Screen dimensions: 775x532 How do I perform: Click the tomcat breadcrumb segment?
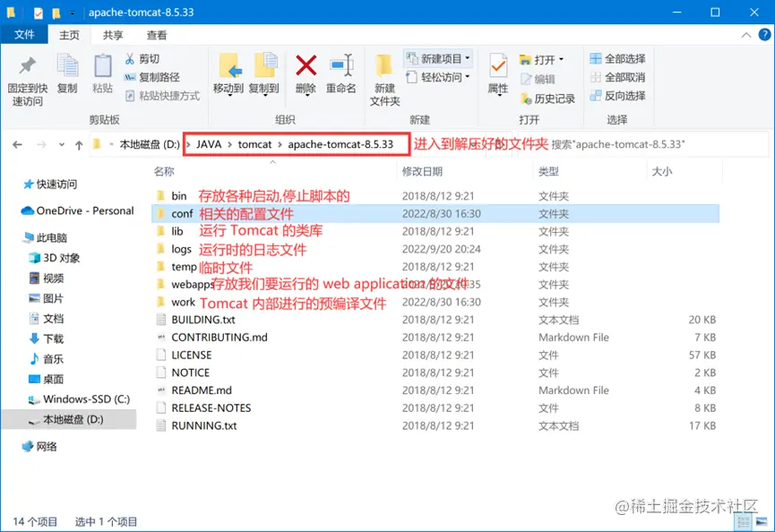pos(254,144)
